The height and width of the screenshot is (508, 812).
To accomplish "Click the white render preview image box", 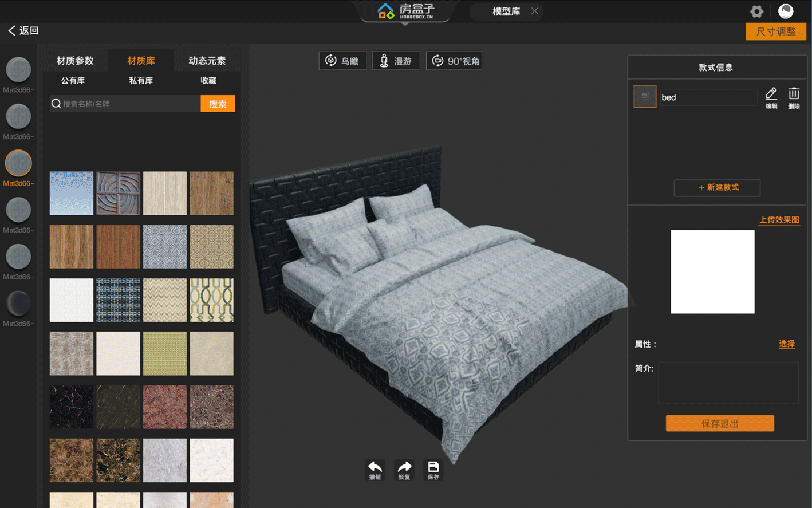I will pos(712,271).
